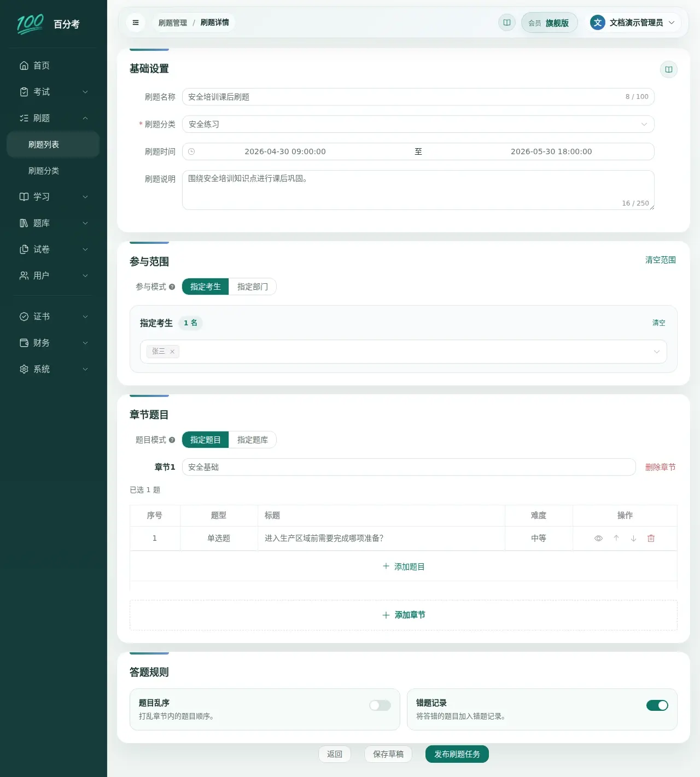Image resolution: width=700 pixels, height=777 pixels.
Task: Click the clock icon in 刷题时间 field
Action: tap(191, 151)
